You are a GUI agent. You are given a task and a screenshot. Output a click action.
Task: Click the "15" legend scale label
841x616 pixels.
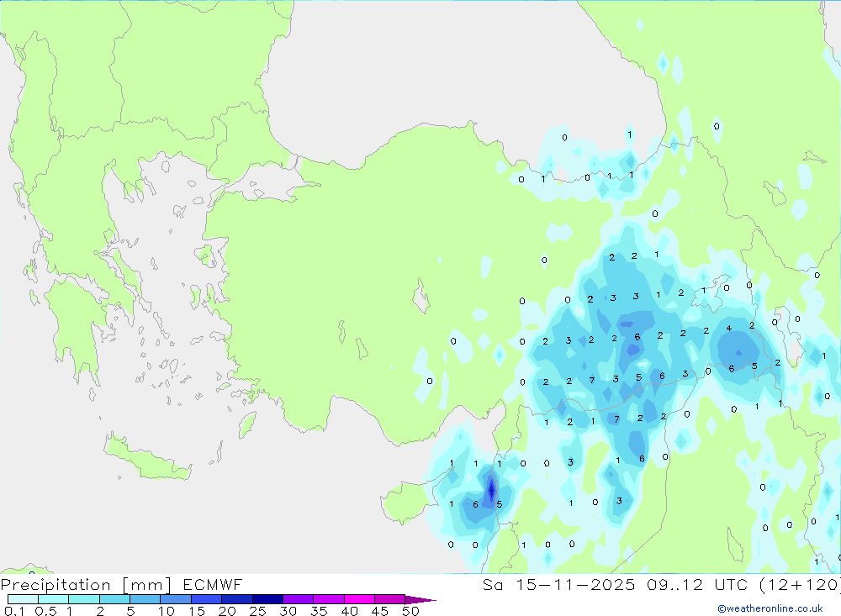[x=197, y=611]
